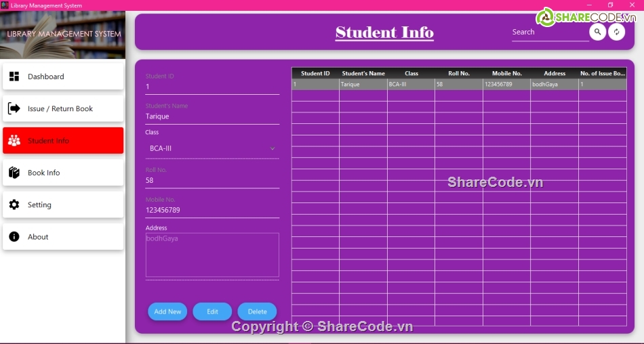Open the Dashboard menu item
The image size is (644, 344).
pyautogui.click(x=63, y=77)
